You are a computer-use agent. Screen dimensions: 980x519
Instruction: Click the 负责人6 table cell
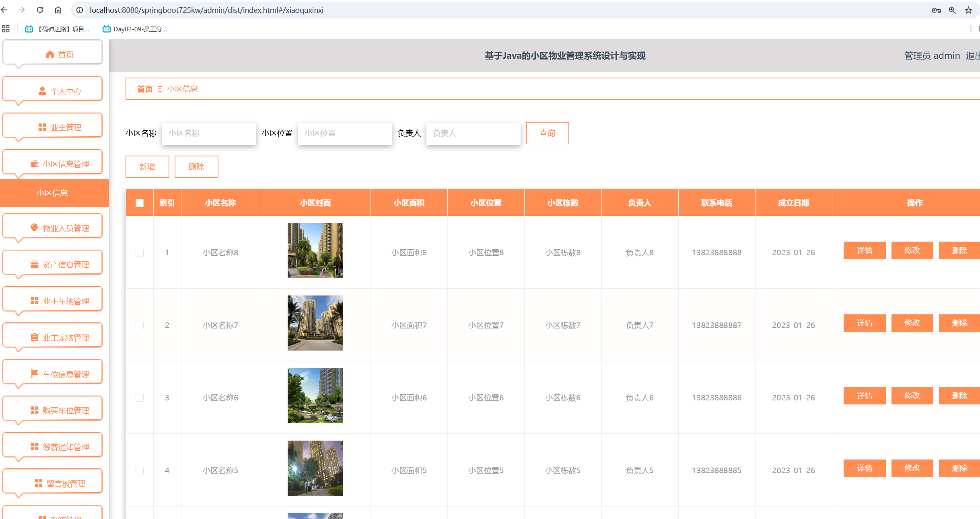(x=640, y=398)
